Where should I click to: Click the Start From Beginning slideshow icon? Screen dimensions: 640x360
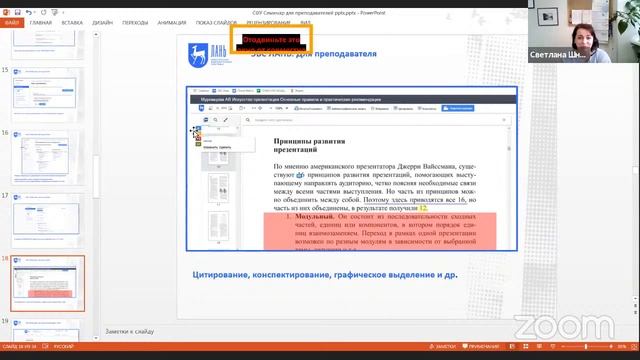55,13
